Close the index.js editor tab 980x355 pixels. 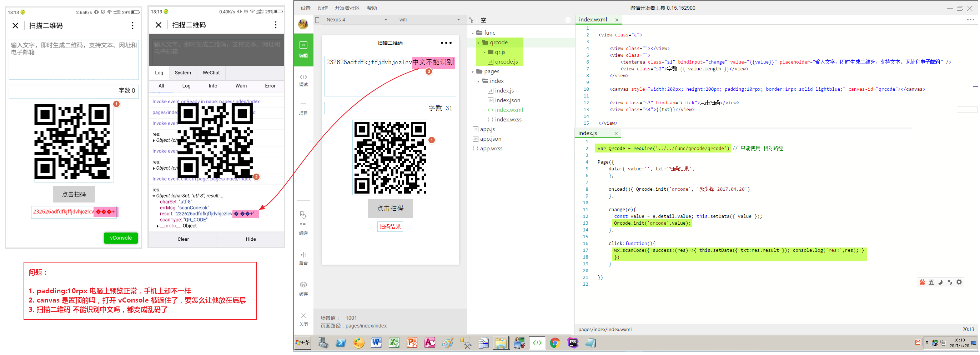tap(616, 134)
